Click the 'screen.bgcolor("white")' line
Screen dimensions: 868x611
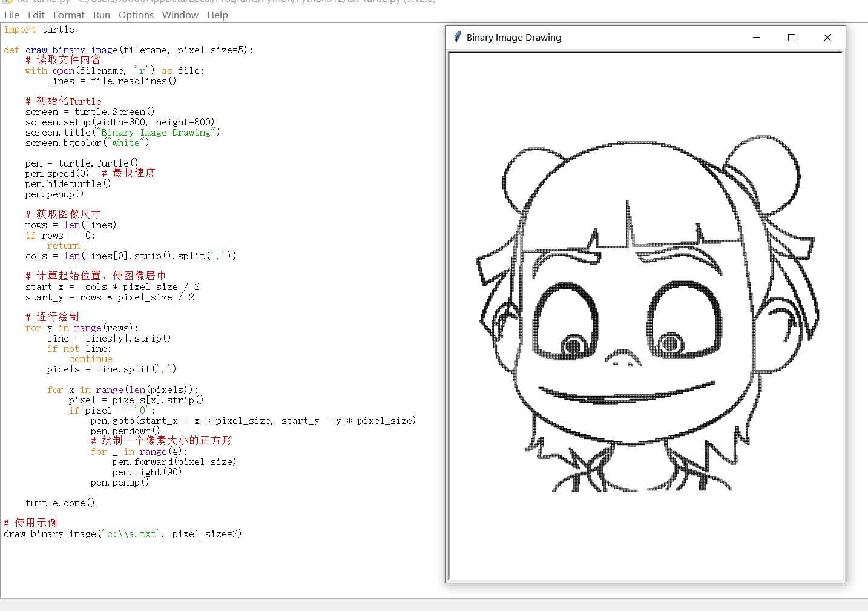point(87,143)
